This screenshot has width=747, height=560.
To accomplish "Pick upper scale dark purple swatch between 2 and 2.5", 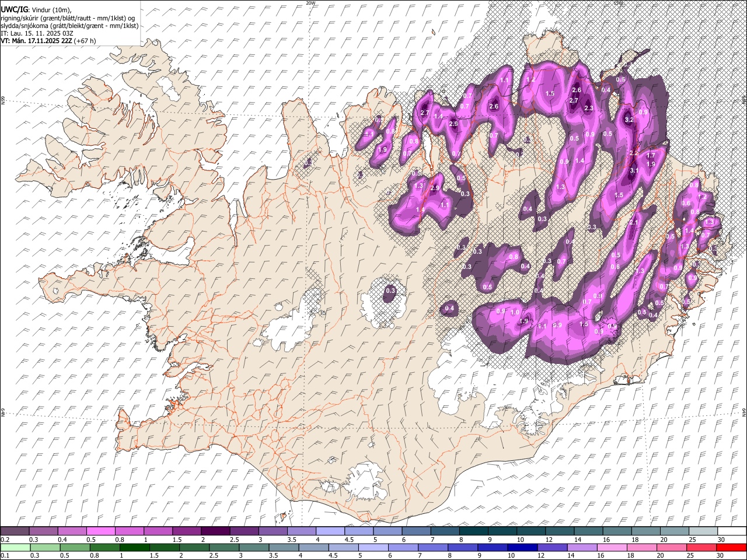I will [x=215, y=531].
